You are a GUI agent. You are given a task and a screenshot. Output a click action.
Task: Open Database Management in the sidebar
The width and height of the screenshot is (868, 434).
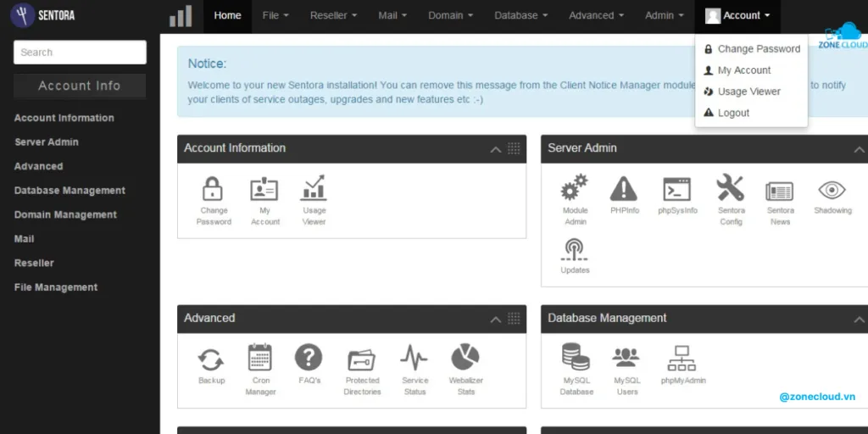pos(70,191)
